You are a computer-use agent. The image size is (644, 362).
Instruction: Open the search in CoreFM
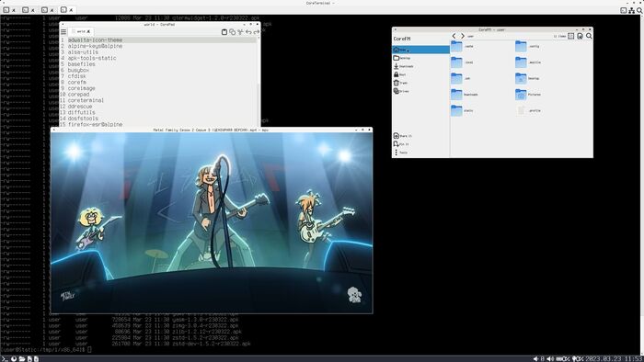point(589,36)
